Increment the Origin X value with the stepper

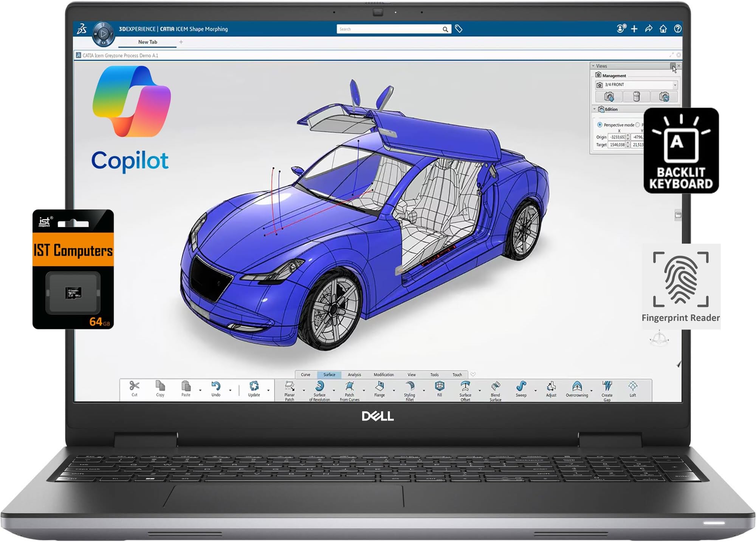[x=628, y=134]
